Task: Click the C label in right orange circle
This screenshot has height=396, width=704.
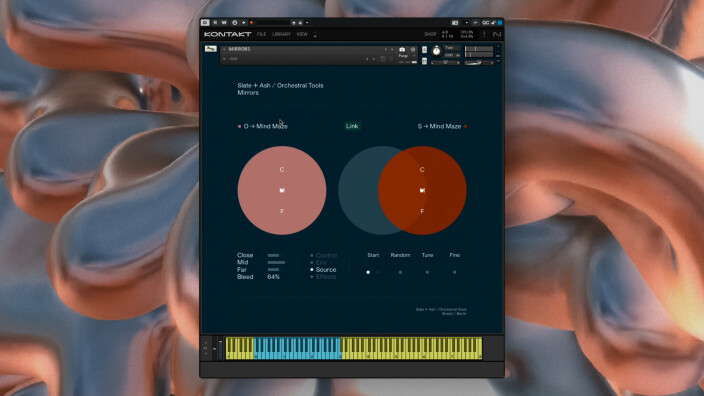Action: [x=422, y=170]
